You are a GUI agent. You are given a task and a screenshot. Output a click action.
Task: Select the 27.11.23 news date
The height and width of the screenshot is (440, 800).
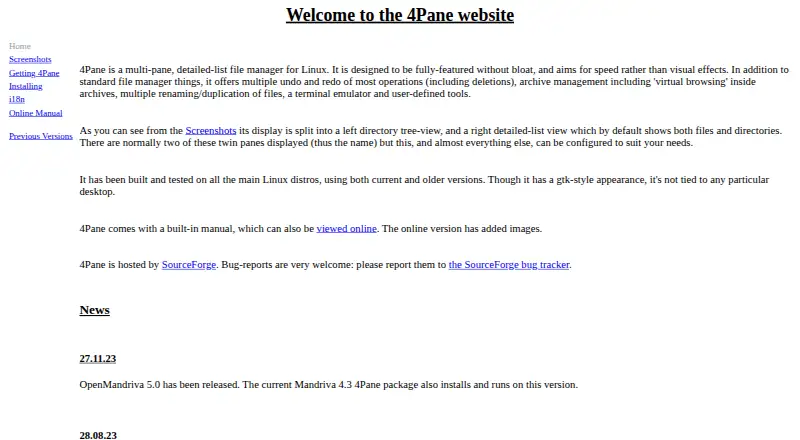pyautogui.click(x=97, y=359)
